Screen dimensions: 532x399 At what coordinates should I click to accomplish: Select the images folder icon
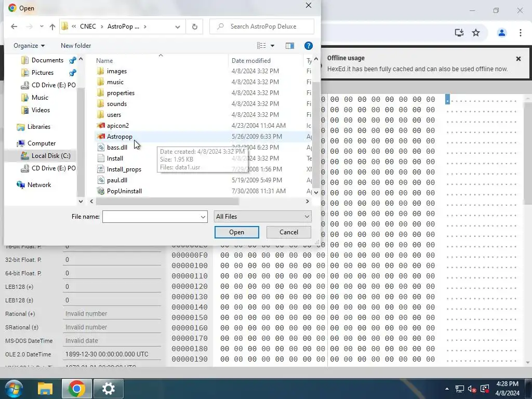coord(100,71)
